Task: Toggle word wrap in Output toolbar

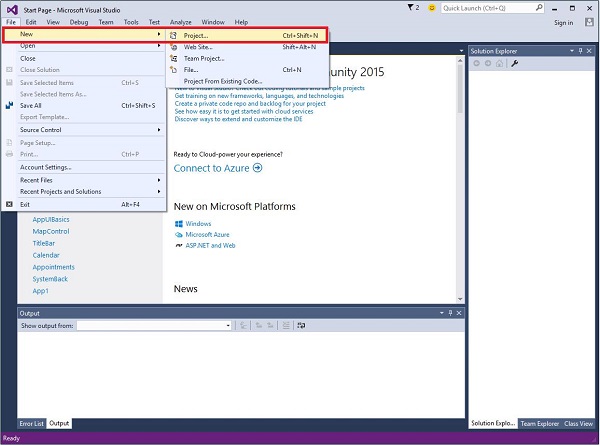Action: [x=302, y=326]
